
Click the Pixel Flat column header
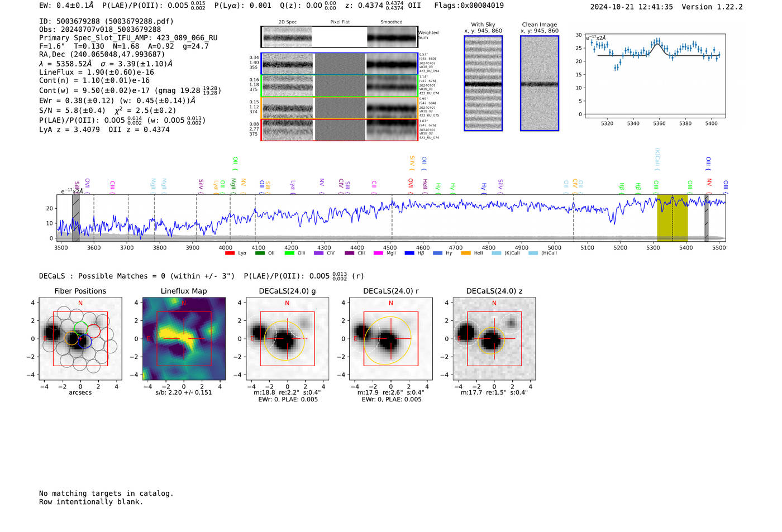tap(340, 22)
